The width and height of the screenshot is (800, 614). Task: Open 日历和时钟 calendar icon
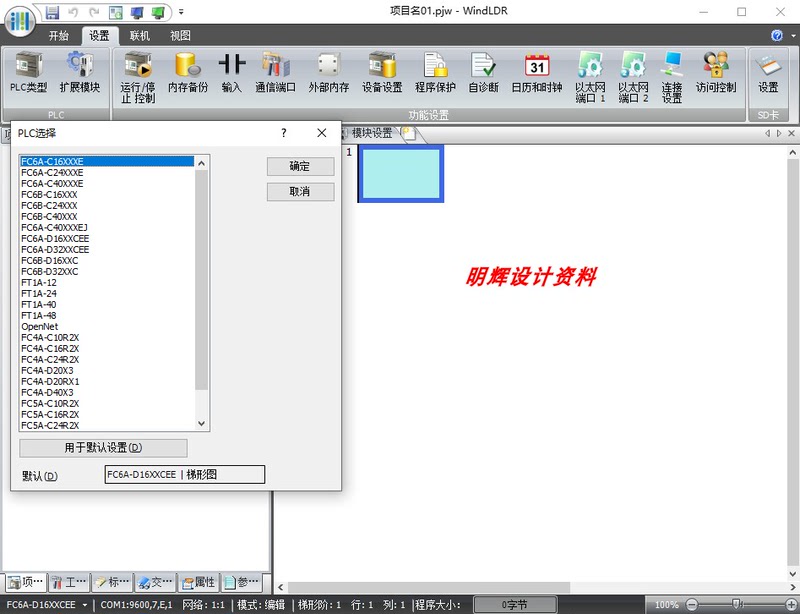[x=537, y=72]
